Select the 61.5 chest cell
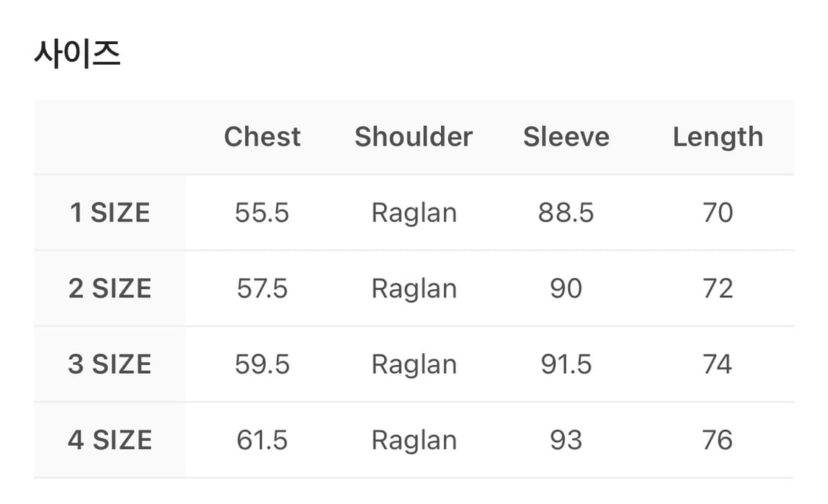This screenshot has height=504, width=828. click(x=262, y=440)
